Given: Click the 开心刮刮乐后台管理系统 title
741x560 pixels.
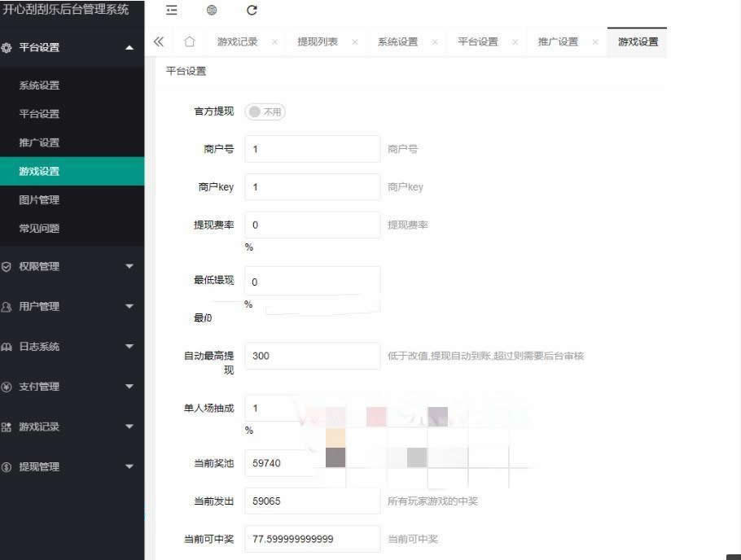Looking at the screenshot, I should click(x=66, y=10).
